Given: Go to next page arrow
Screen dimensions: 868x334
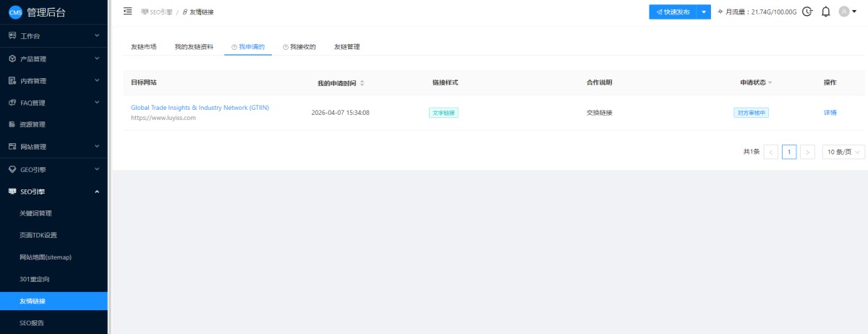Looking at the screenshot, I should [x=807, y=152].
